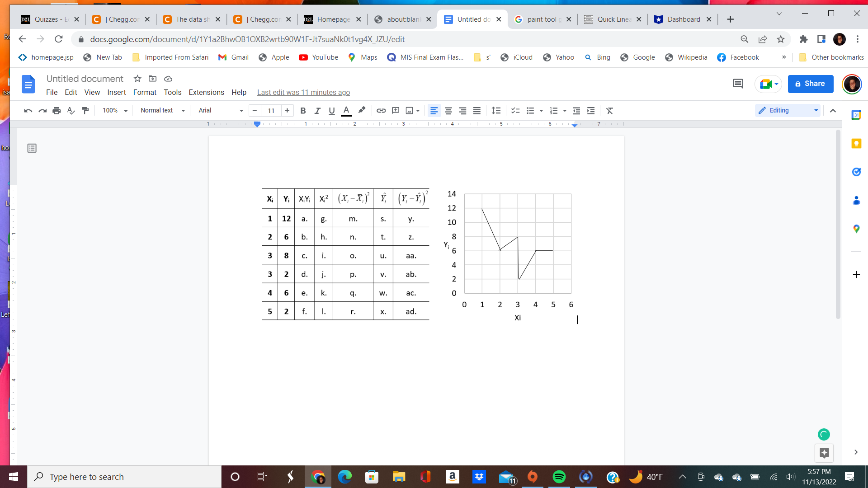Open the zoom level dropdown
Screen dimensions: 868x488
coord(114,110)
